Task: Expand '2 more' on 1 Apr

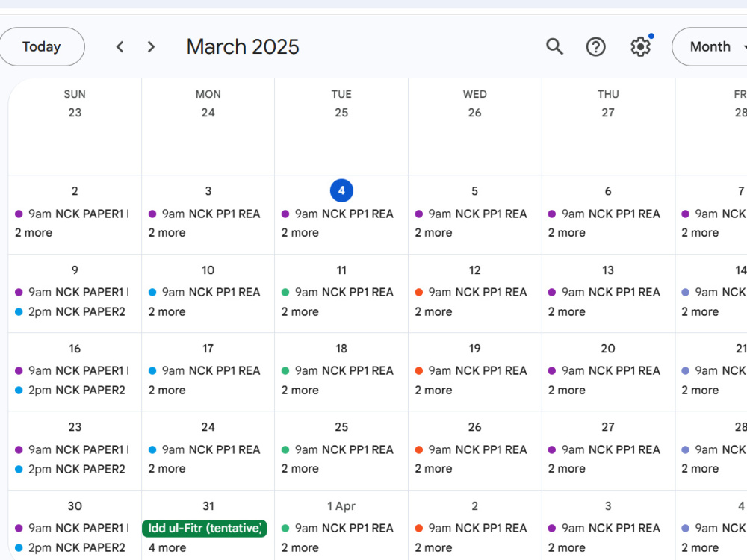Action: click(300, 548)
